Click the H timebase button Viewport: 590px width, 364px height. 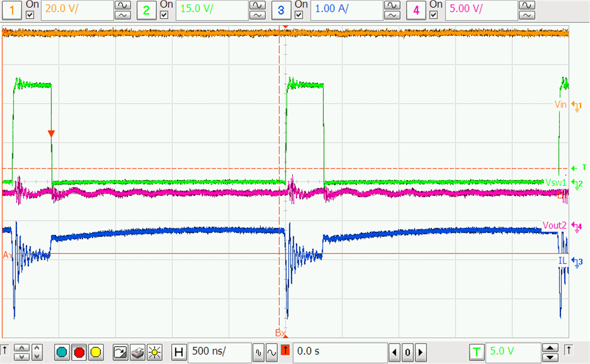tap(179, 352)
